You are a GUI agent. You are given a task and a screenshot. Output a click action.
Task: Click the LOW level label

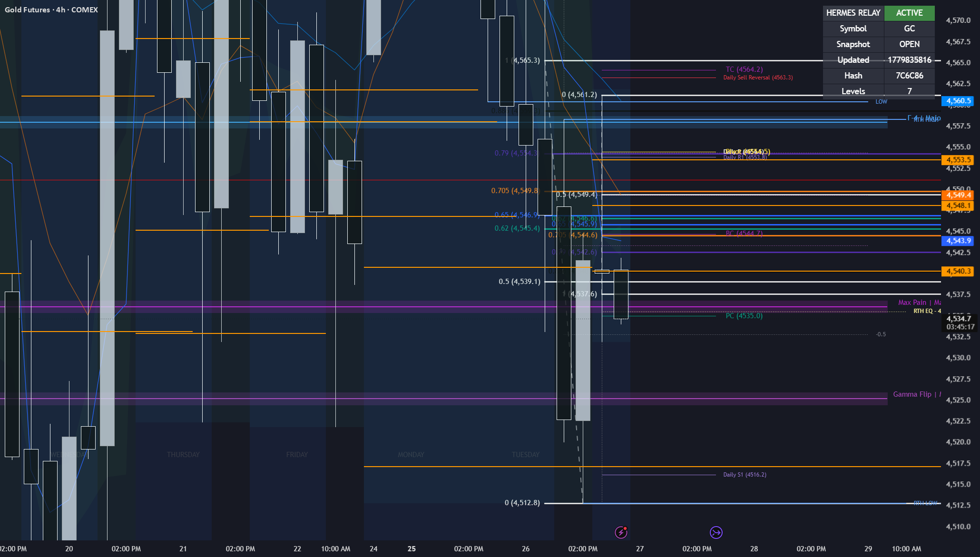881,102
